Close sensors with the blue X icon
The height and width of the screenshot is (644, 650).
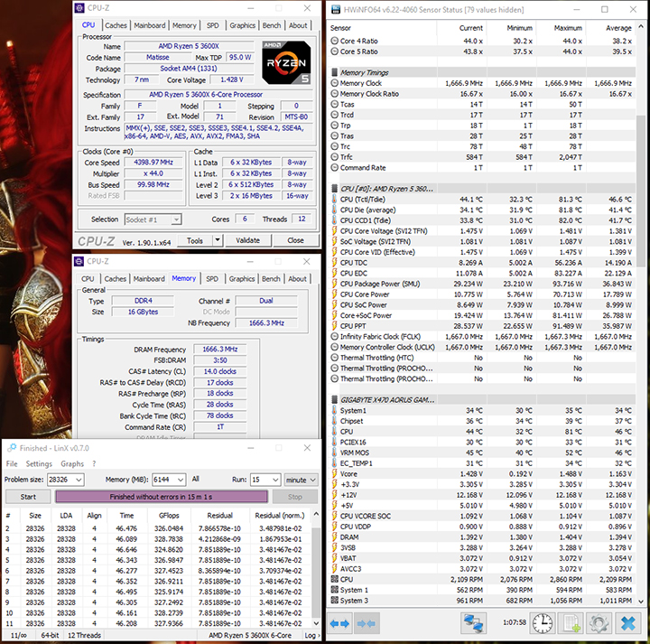pyautogui.click(x=628, y=623)
